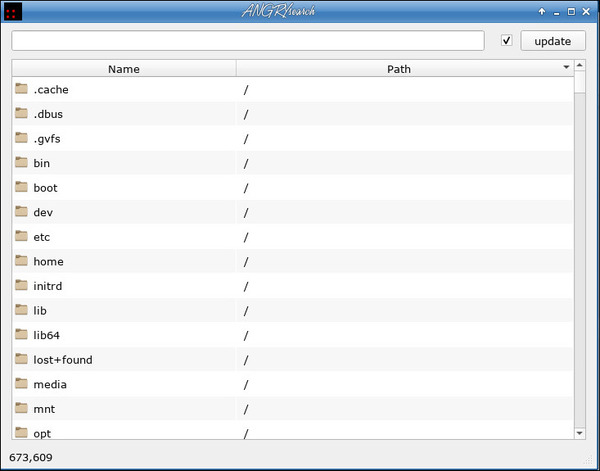The image size is (600, 471).
Task: Click the scrollbar down arrow
Action: pos(580,433)
